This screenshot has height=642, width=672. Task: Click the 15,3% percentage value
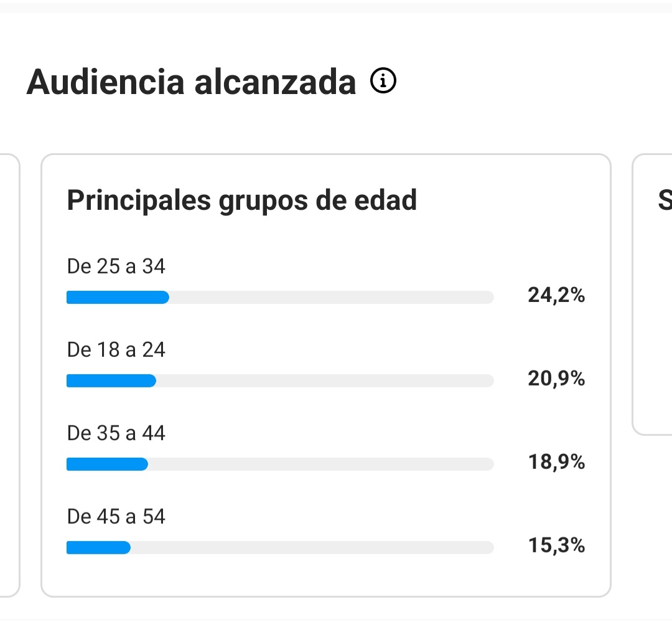click(x=556, y=545)
